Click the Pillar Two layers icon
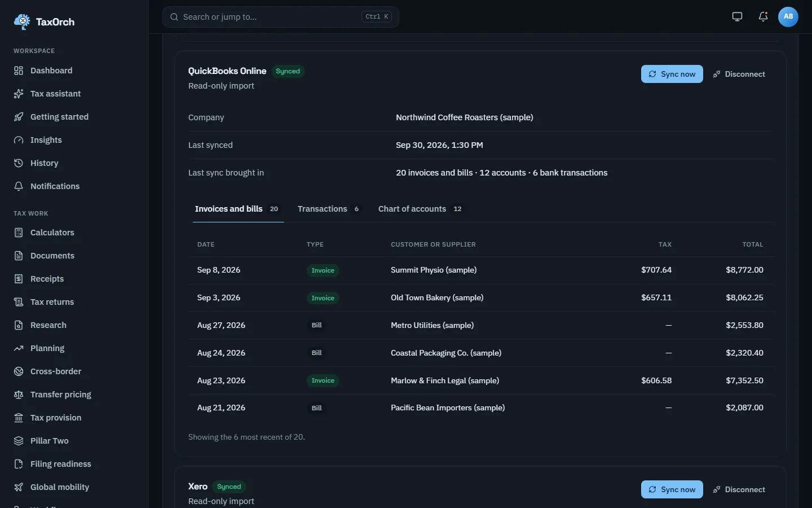Viewport: 812px width, 508px height. (19, 441)
